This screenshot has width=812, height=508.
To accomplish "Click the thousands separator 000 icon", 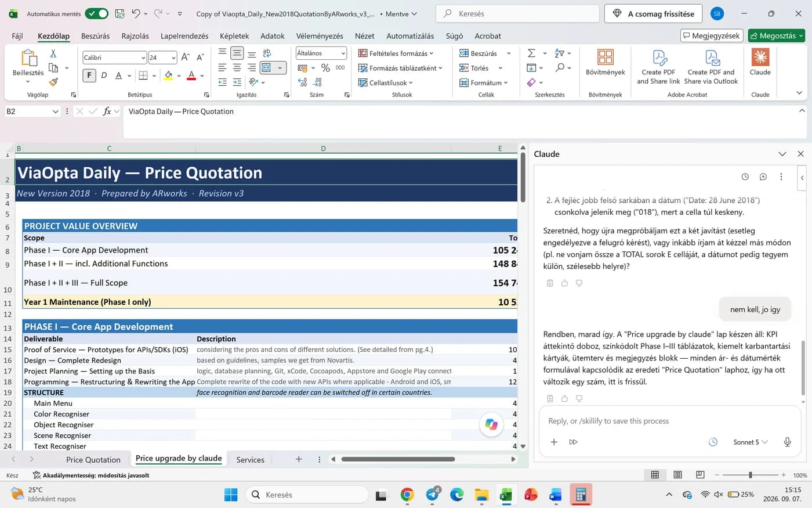I will coord(340,68).
